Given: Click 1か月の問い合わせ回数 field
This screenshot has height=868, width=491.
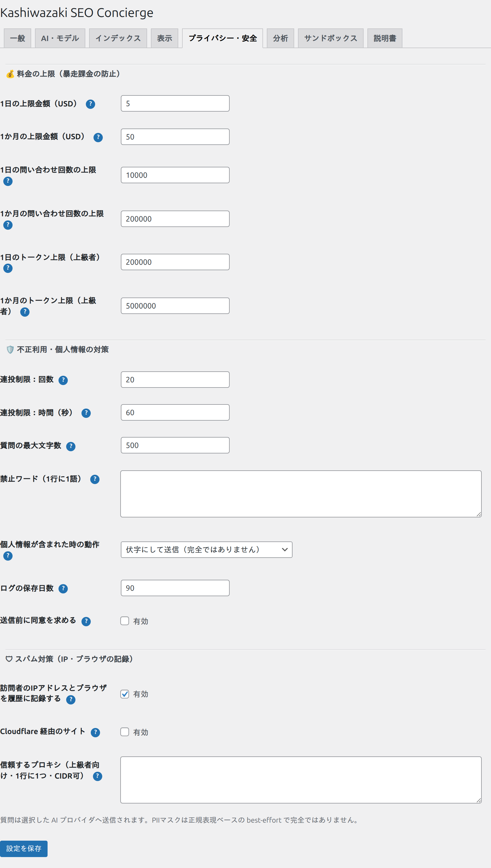Looking at the screenshot, I should tap(175, 219).
